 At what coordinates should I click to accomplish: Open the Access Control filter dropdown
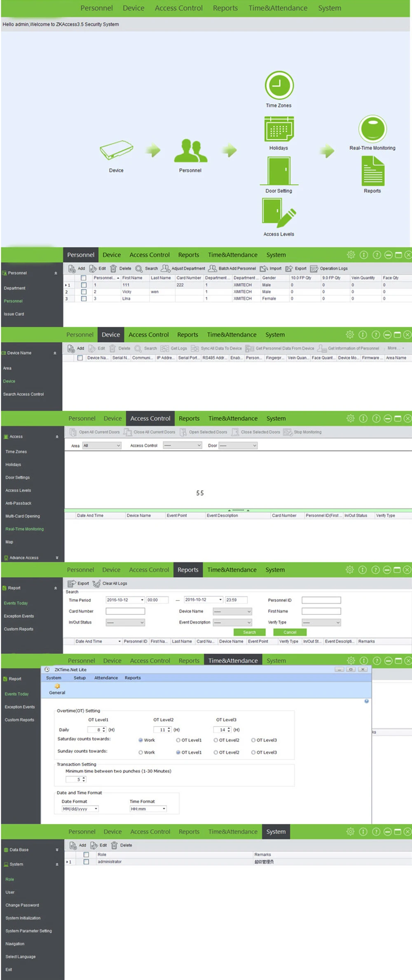click(183, 445)
